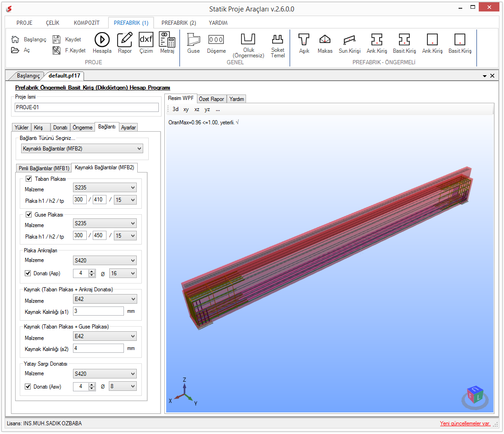This screenshot has width=504, height=434.
Task: Click the Guse Plakası h2 field 450
Action: (x=100, y=235)
